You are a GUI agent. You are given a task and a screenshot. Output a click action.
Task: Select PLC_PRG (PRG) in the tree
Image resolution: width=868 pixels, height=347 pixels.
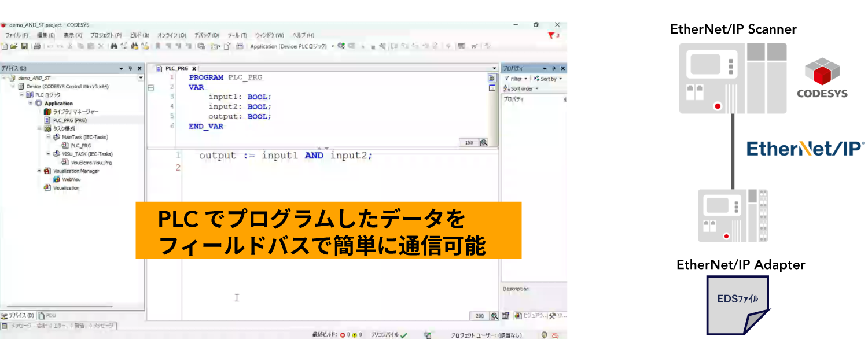click(69, 120)
